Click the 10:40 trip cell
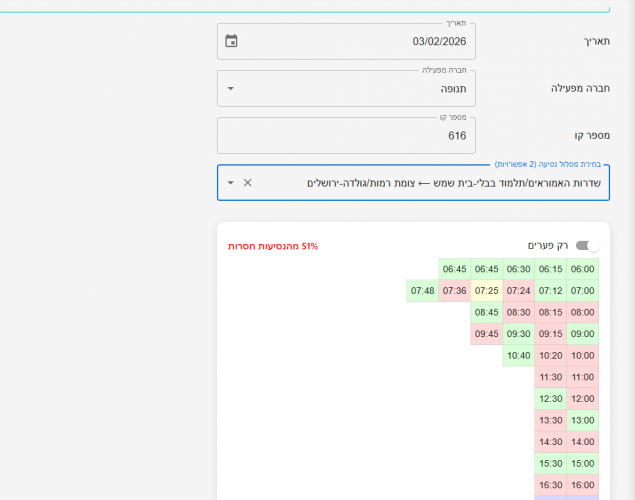This screenshot has width=635, height=500. (518, 355)
